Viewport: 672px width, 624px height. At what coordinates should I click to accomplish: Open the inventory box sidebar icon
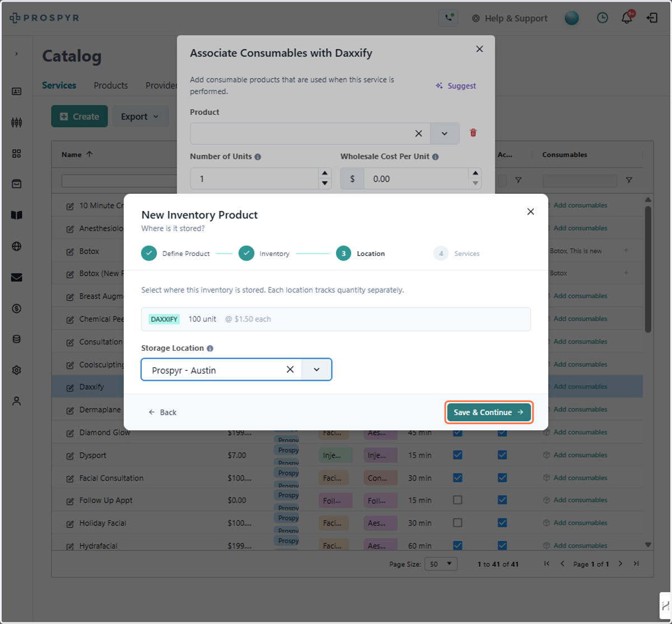click(16, 184)
